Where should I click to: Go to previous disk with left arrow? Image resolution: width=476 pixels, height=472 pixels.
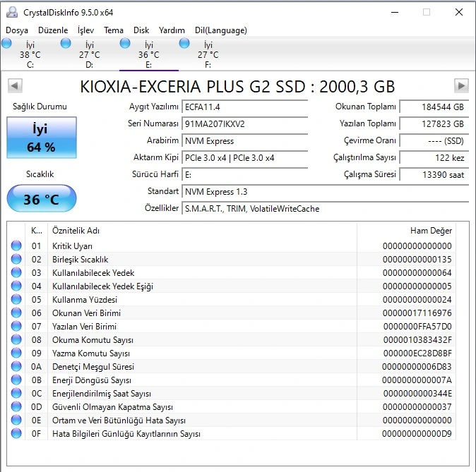[x=15, y=86]
